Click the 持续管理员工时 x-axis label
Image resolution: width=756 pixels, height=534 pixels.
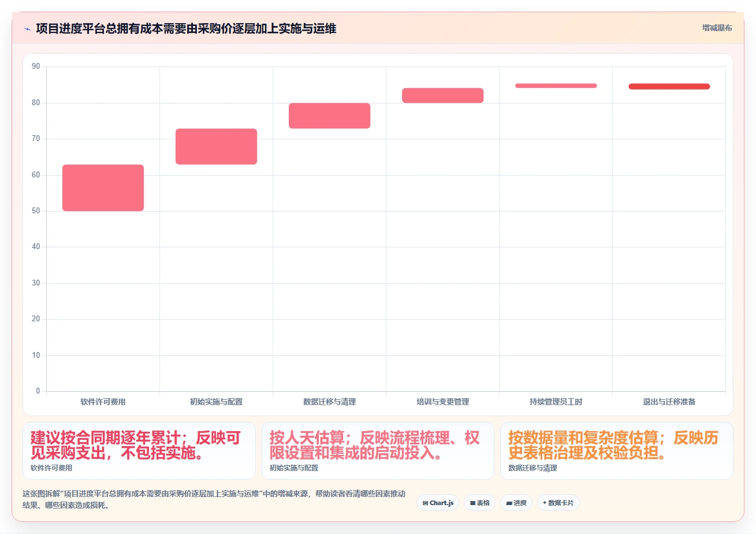(556, 402)
